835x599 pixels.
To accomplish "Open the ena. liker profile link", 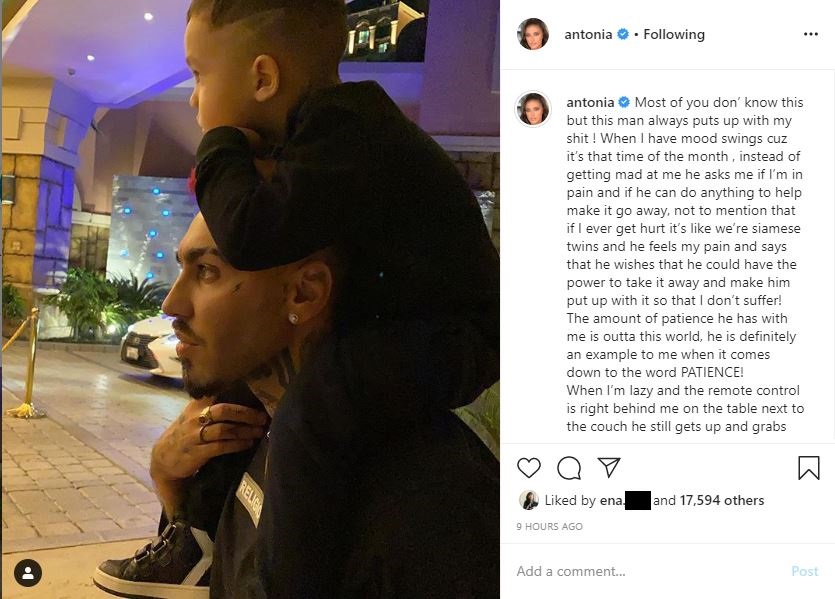I will coord(625,500).
